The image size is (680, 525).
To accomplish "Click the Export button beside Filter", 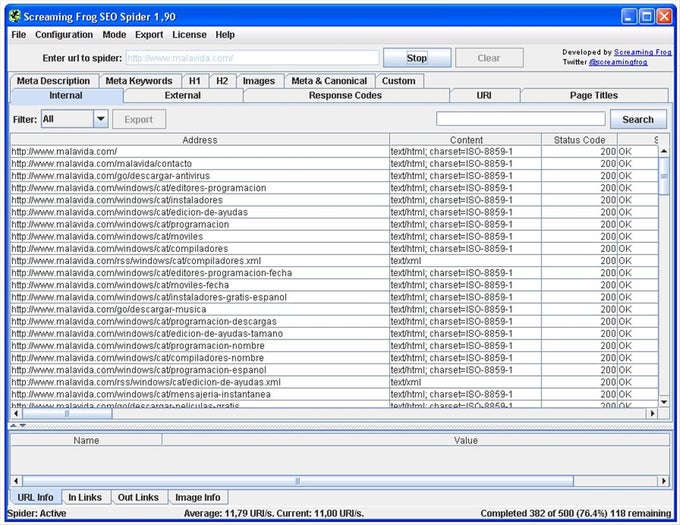I will click(139, 119).
